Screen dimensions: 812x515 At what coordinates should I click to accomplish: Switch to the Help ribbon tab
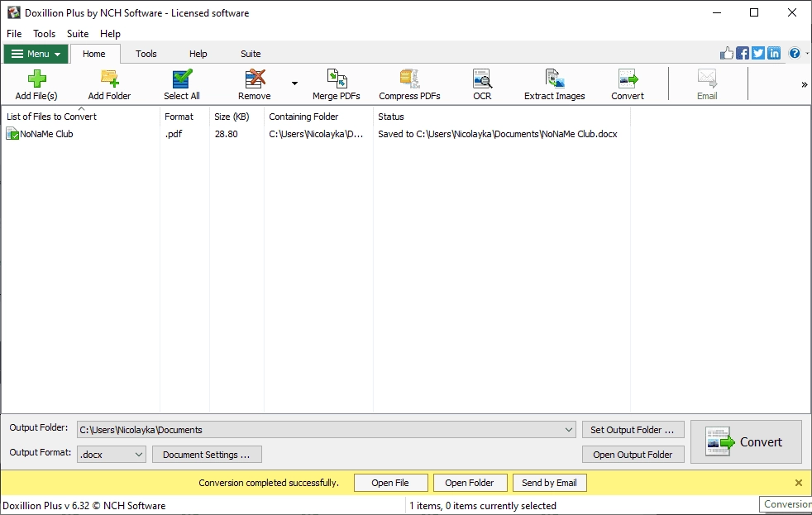(198, 54)
